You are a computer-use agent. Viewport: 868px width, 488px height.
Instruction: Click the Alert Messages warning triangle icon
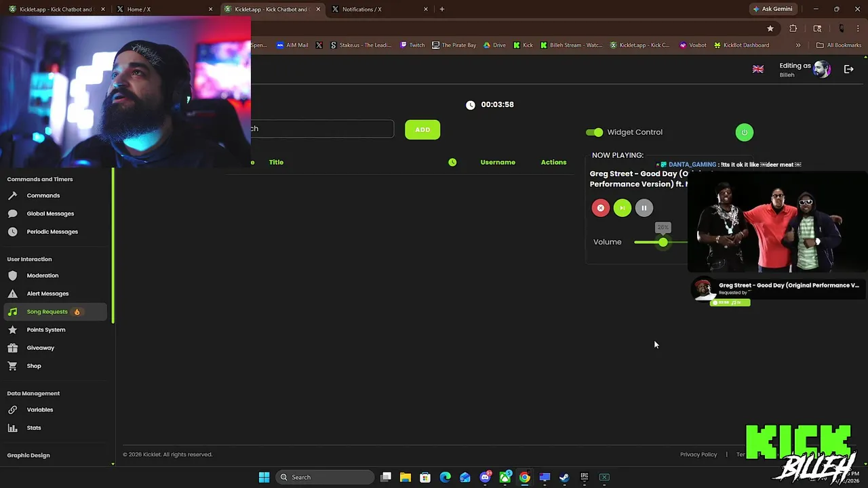pyautogui.click(x=12, y=293)
